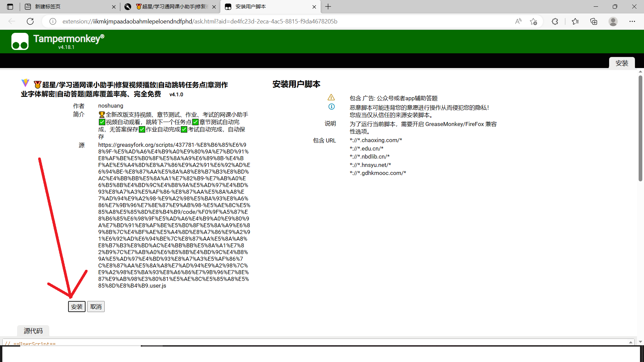The image size is (644, 362).
Task: View site information icon in address bar
Action: click(x=53, y=21)
